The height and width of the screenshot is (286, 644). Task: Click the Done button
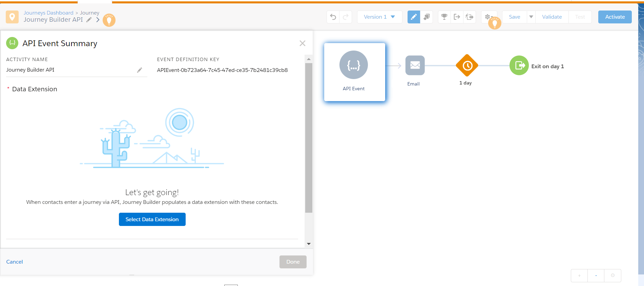coord(293,262)
